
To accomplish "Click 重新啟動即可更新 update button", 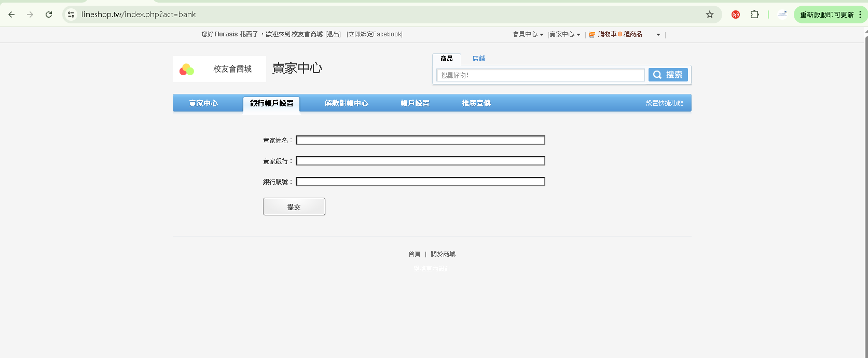I will click(826, 15).
